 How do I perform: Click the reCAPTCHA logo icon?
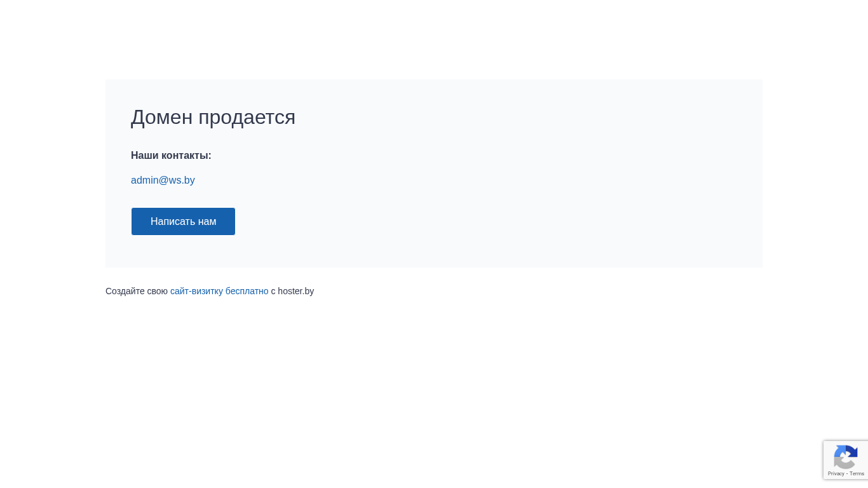click(846, 457)
